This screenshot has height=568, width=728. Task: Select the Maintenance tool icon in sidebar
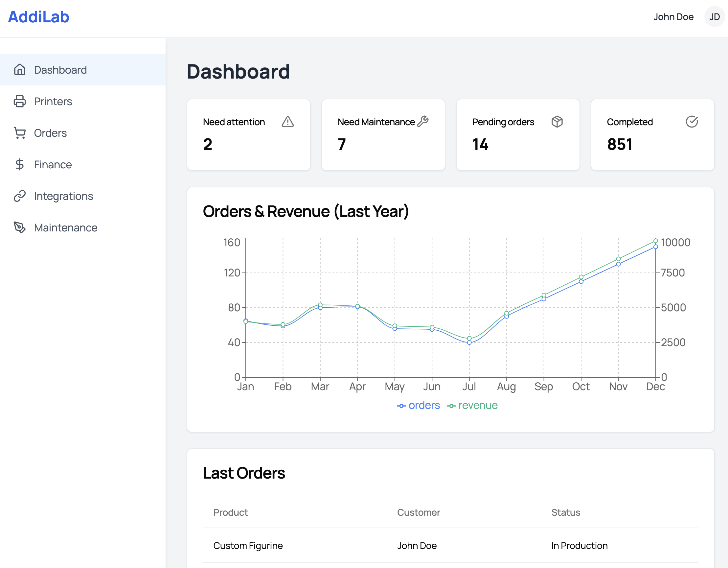tap(20, 228)
